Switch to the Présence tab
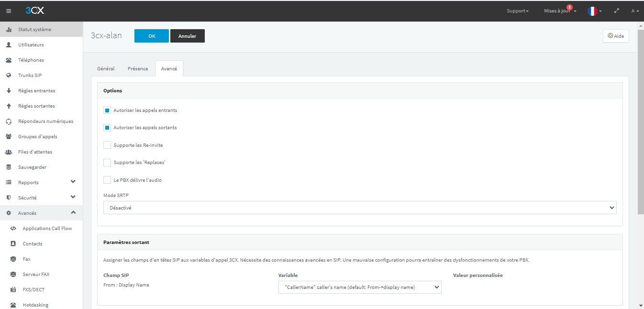Image resolution: width=644 pixels, height=309 pixels. 138,68
